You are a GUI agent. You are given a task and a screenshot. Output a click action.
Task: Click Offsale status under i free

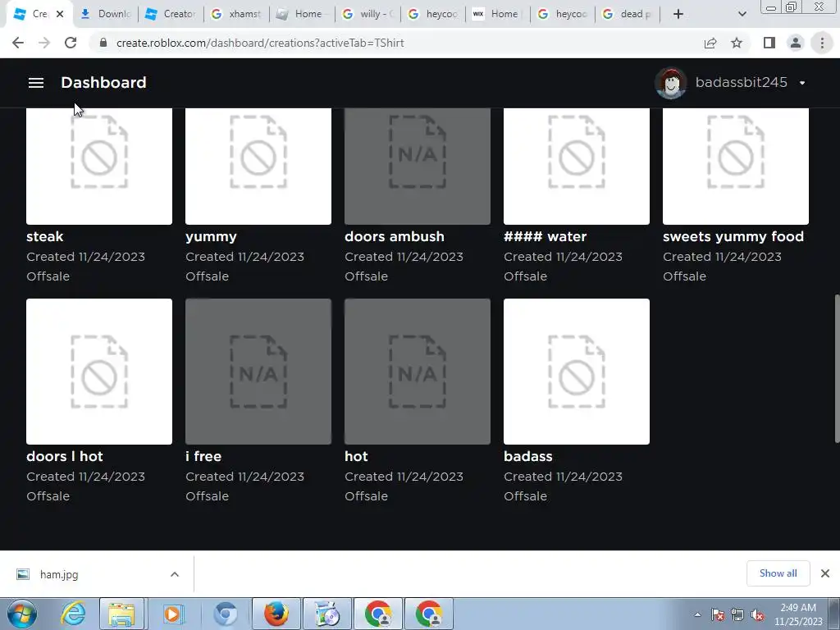207,496
